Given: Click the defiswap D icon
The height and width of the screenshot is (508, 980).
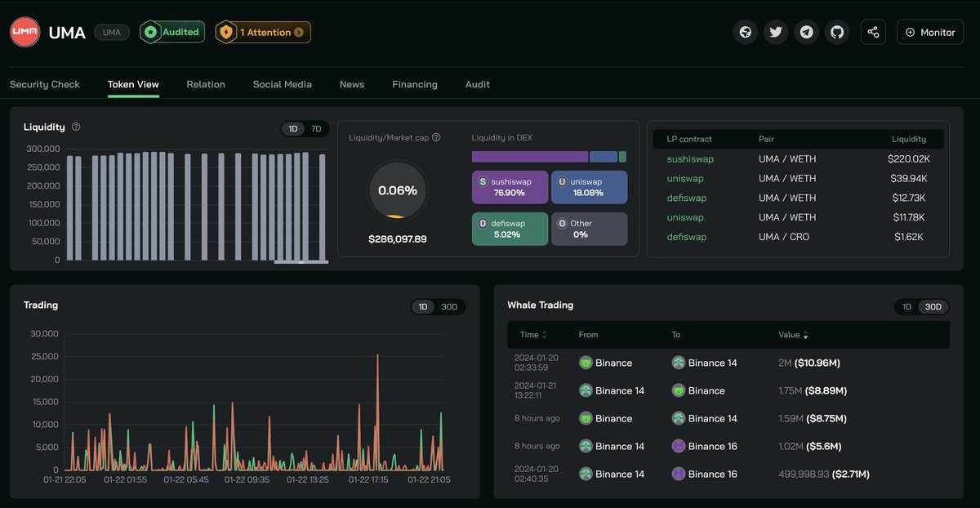Looking at the screenshot, I should point(483,223).
